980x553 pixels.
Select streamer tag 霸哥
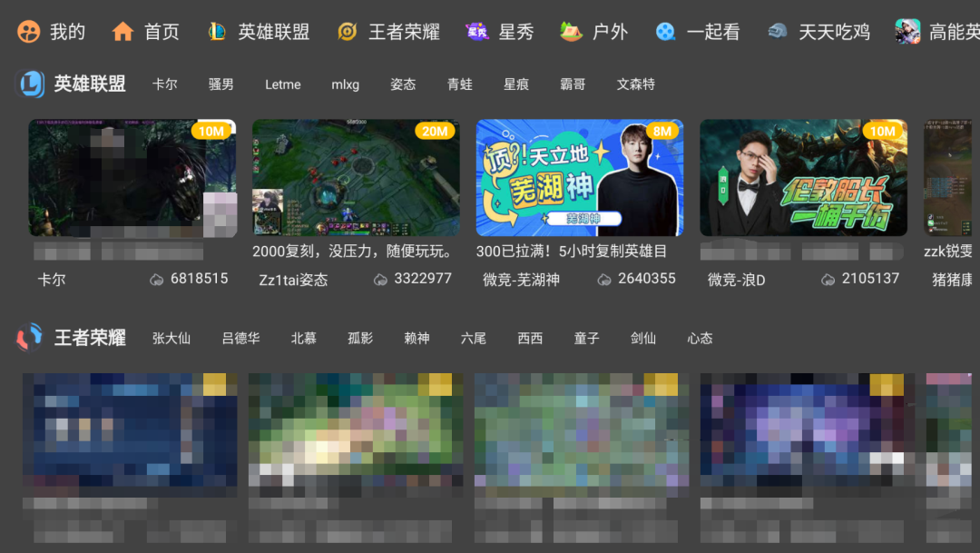pyautogui.click(x=573, y=84)
